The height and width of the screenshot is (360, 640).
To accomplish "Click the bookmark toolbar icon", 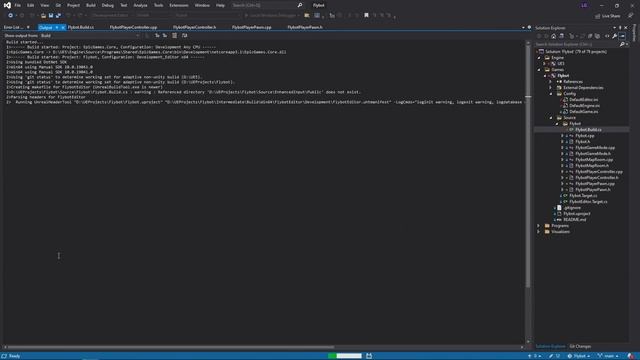I will pyautogui.click(x=366, y=16).
